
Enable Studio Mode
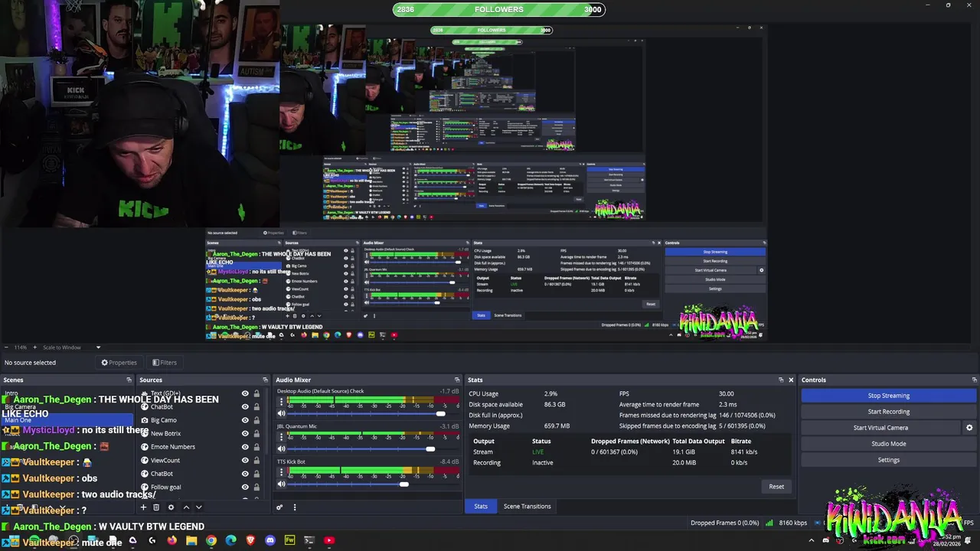point(889,444)
